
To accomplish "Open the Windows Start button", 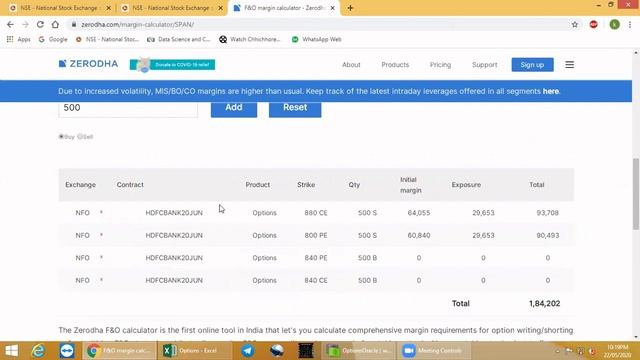I will 11,351.
